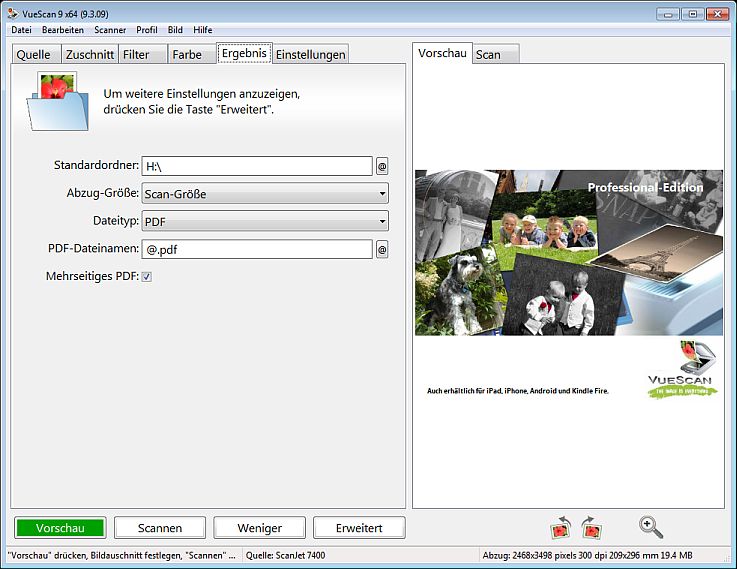Click the Erweitert button
Viewport: 737px width, 569px height.
click(359, 528)
